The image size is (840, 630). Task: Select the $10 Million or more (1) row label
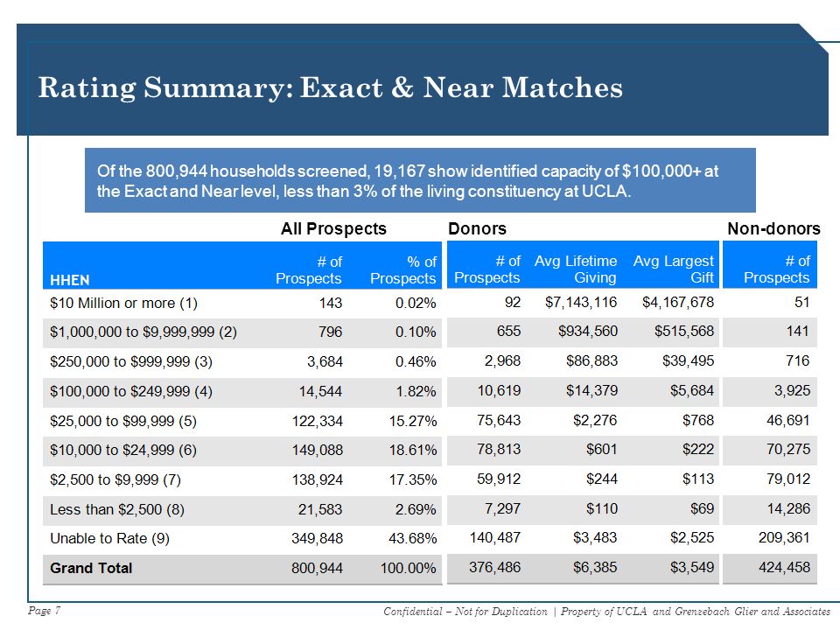coord(123,304)
